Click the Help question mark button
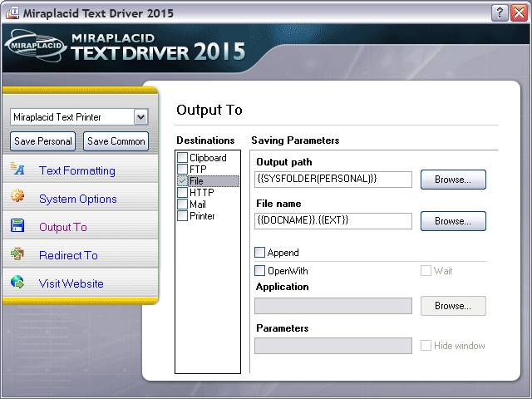This screenshot has width=532, height=399. [500, 13]
